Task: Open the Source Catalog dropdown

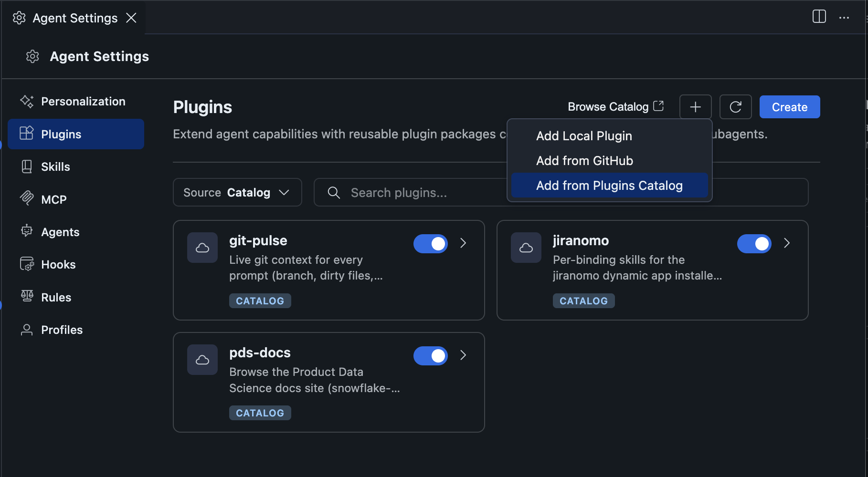Action: [237, 192]
